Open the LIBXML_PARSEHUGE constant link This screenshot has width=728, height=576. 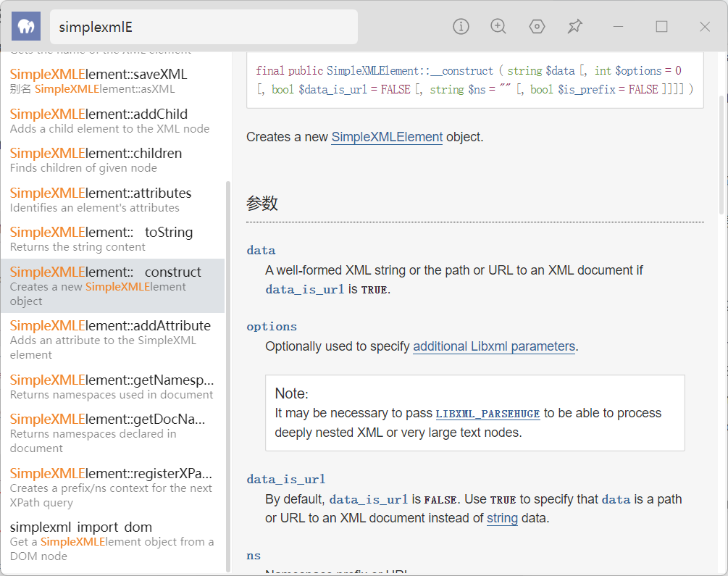(x=488, y=414)
